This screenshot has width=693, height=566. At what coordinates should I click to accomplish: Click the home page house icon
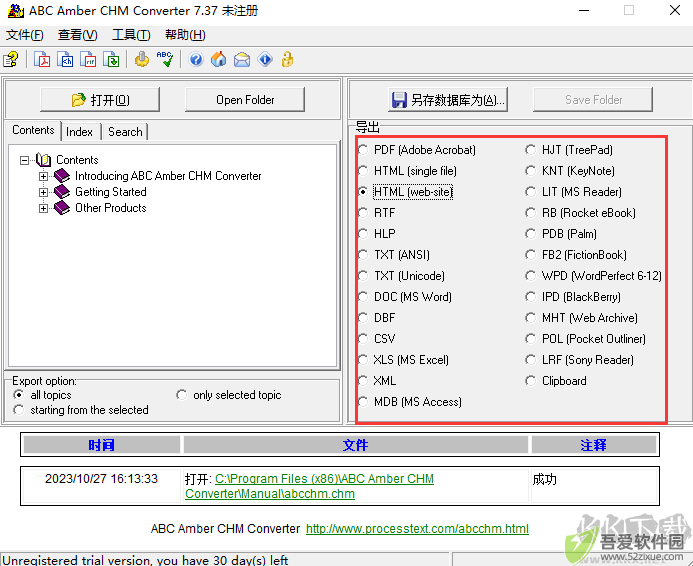pos(219,59)
